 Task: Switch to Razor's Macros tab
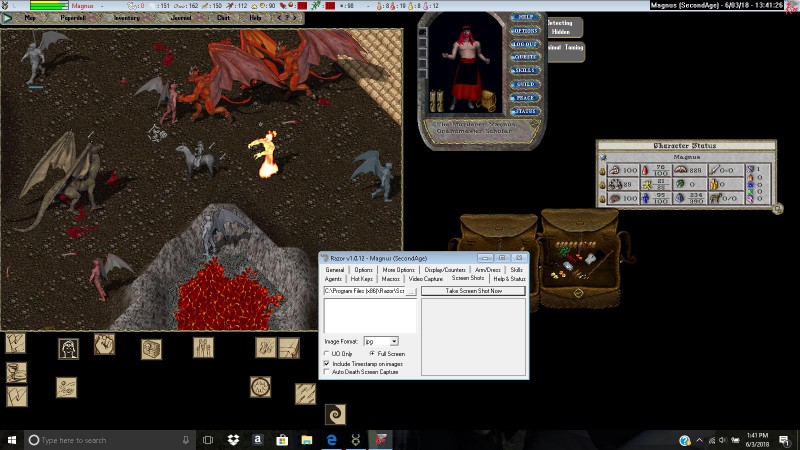point(391,279)
